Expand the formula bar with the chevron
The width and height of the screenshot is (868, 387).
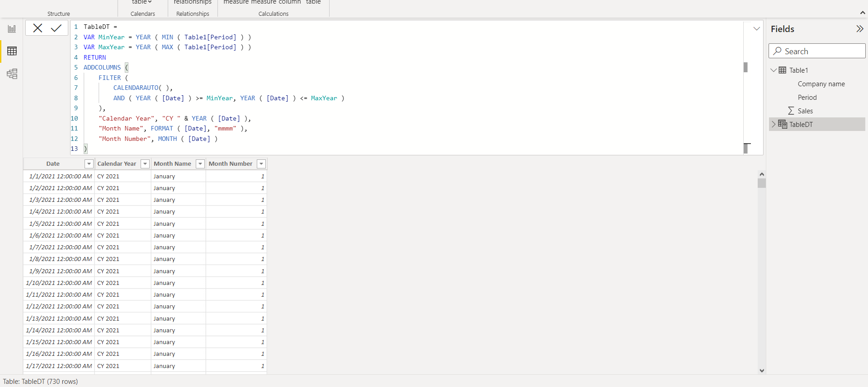(x=756, y=28)
